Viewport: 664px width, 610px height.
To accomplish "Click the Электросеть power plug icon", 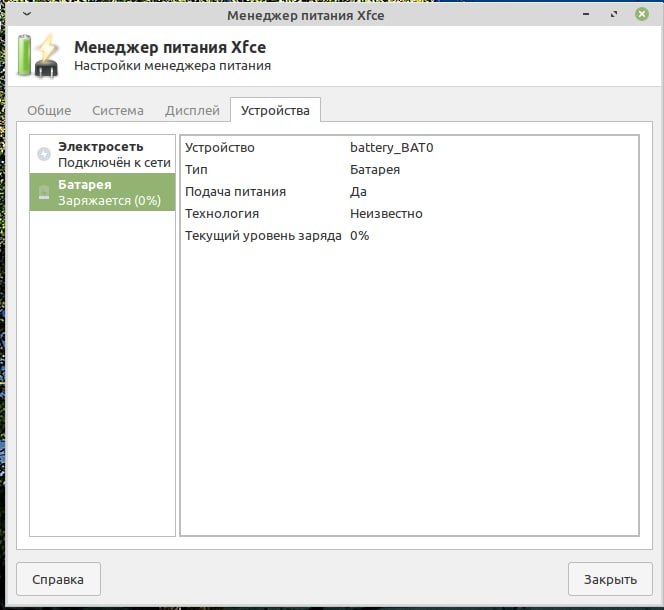I will click(44, 154).
